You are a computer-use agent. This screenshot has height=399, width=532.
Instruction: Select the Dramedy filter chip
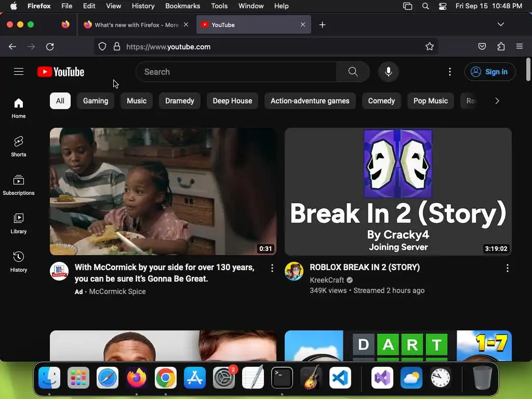(x=179, y=101)
